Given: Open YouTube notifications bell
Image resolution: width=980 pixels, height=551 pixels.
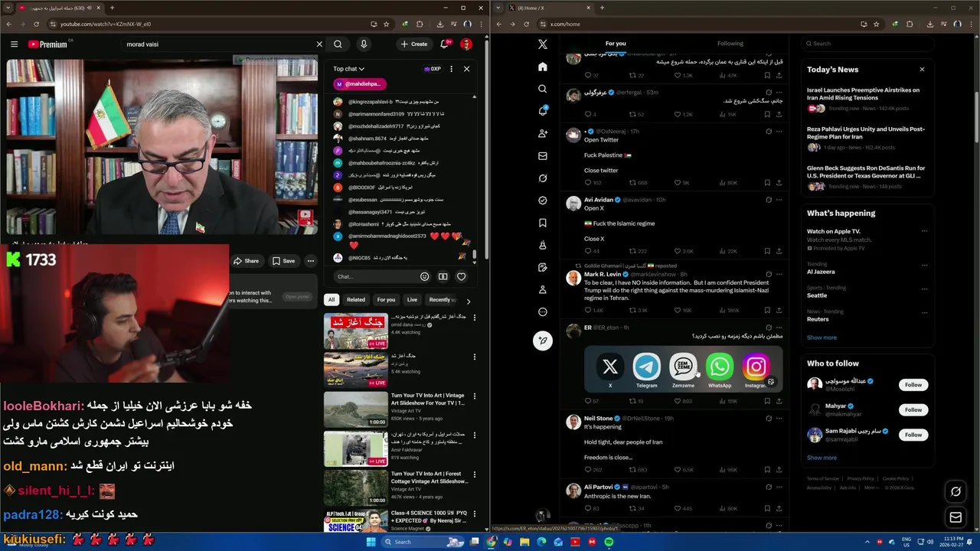Looking at the screenshot, I should (444, 44).
